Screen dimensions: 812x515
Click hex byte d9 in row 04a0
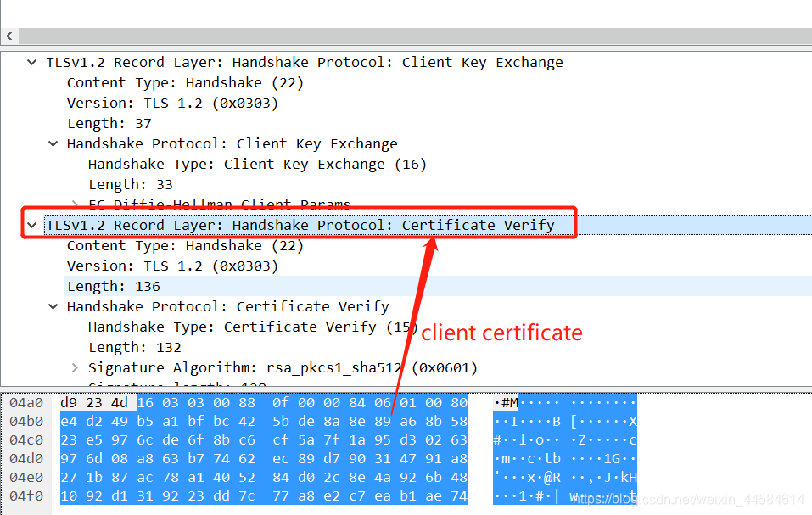coord(69,403)
